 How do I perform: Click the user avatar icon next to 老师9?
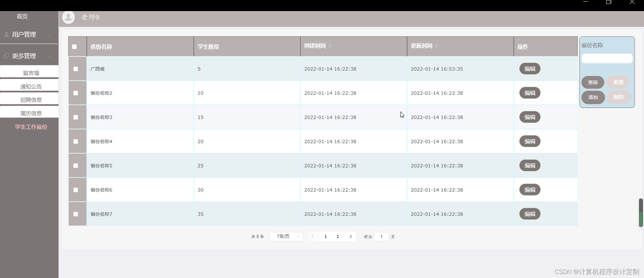pyautogui.click(x=69, y=17)
